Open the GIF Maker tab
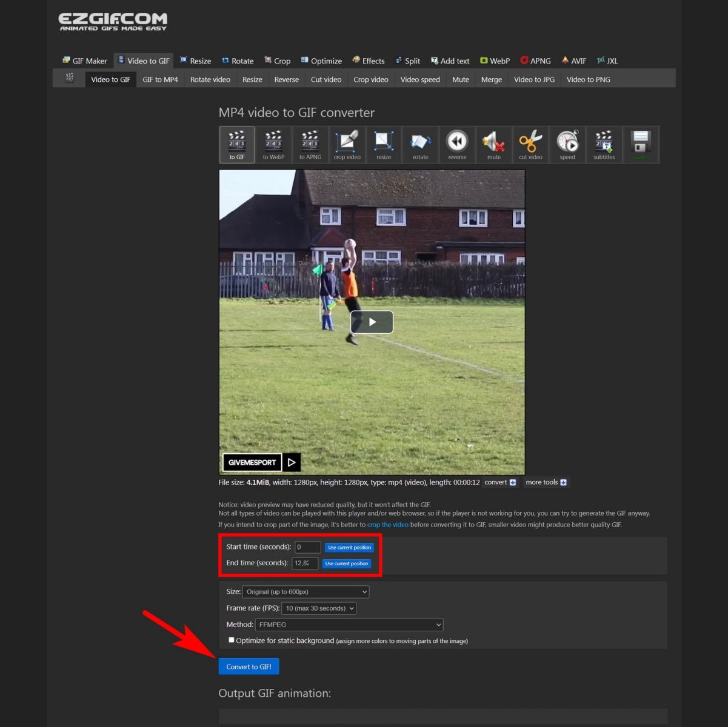Viewport: 728px width, 727px height. 84,61
